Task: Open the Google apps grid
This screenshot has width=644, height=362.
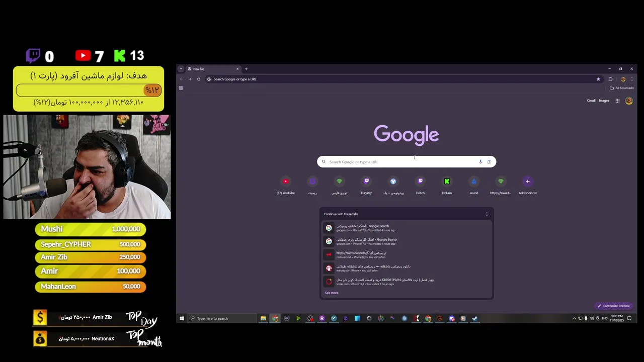Action: pos(617,101)
